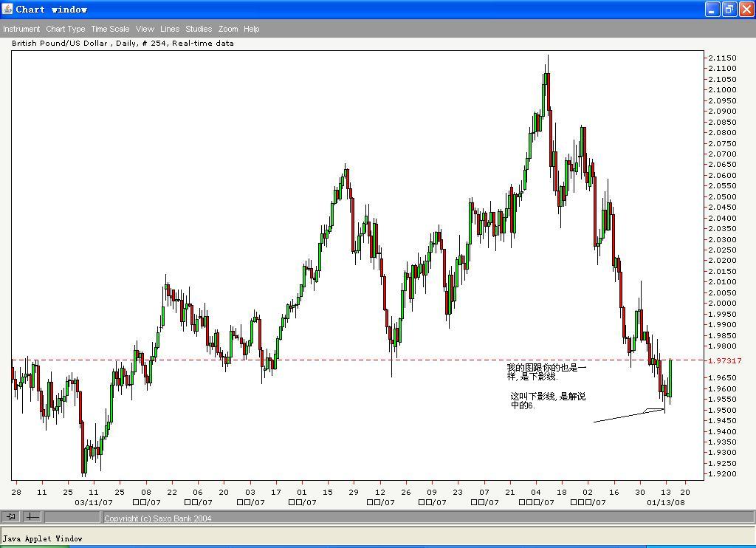Click the red 1.97317 current price label
The height and width of the screenshot is (548, 756).
coord(725,360)
